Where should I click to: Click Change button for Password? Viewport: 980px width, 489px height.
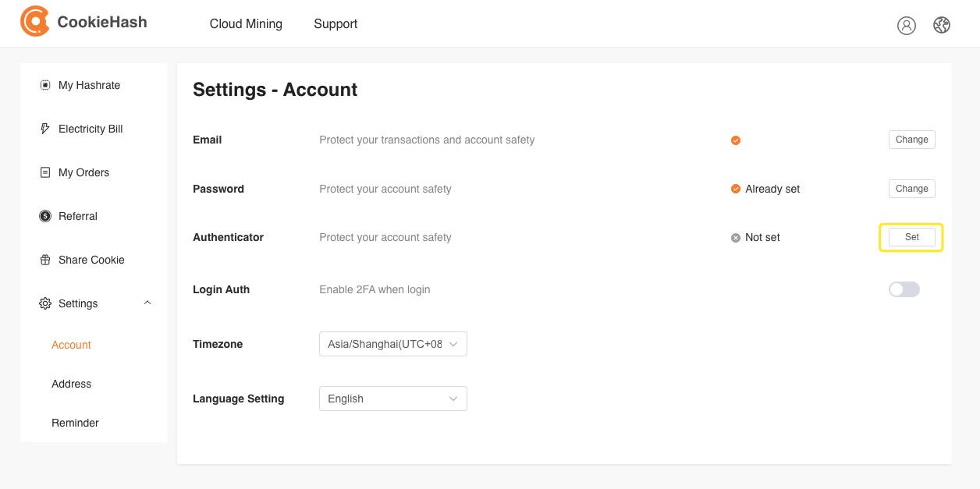pos(912,189)
